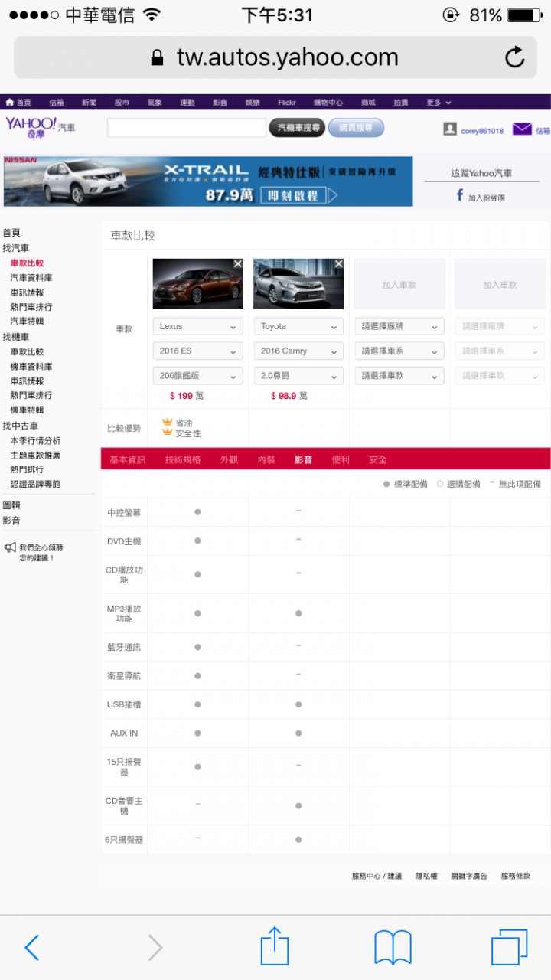This screenshot has width=551, height=980.
Task: Expand the 更多 menu in top bar
Action: (x=439, y=102)
